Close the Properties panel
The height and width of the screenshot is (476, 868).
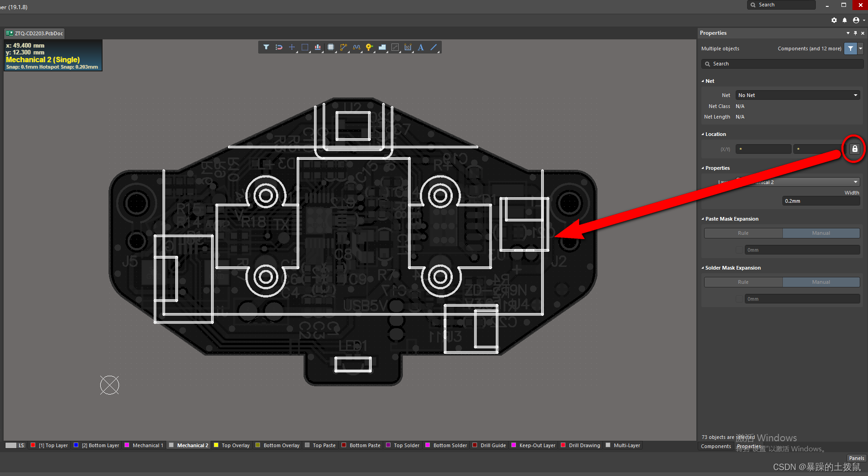(x=863, y=33)
